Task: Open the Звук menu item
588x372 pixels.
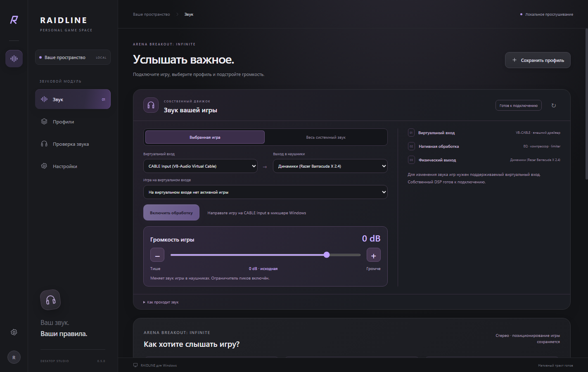Action: [x=73, y=100]
